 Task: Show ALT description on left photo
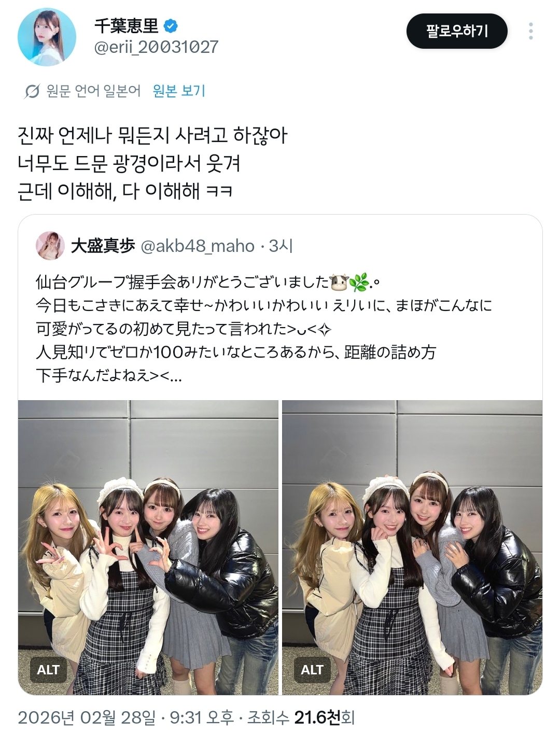[48, 670]
